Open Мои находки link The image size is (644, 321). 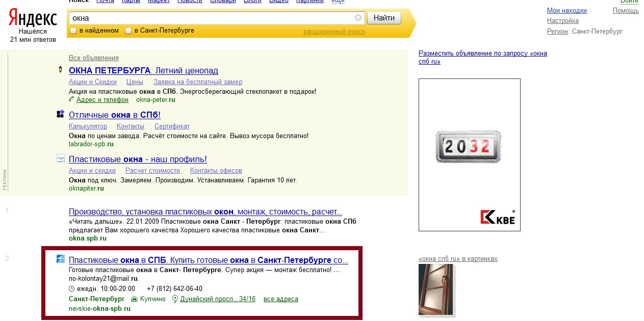click(566, 11)
